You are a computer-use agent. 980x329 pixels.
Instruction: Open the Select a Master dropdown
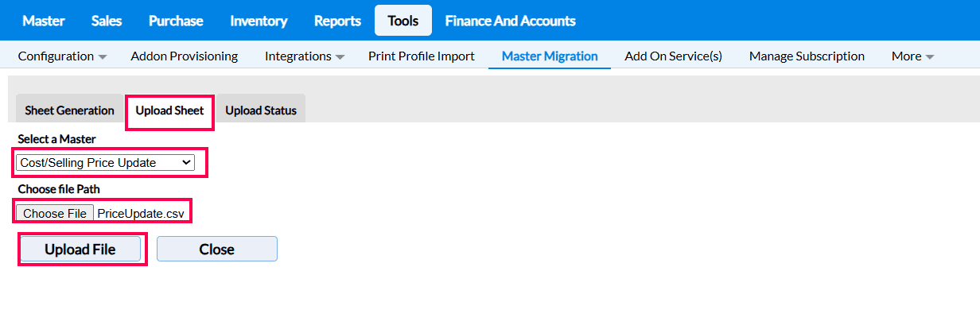click(x=105, y=163)
